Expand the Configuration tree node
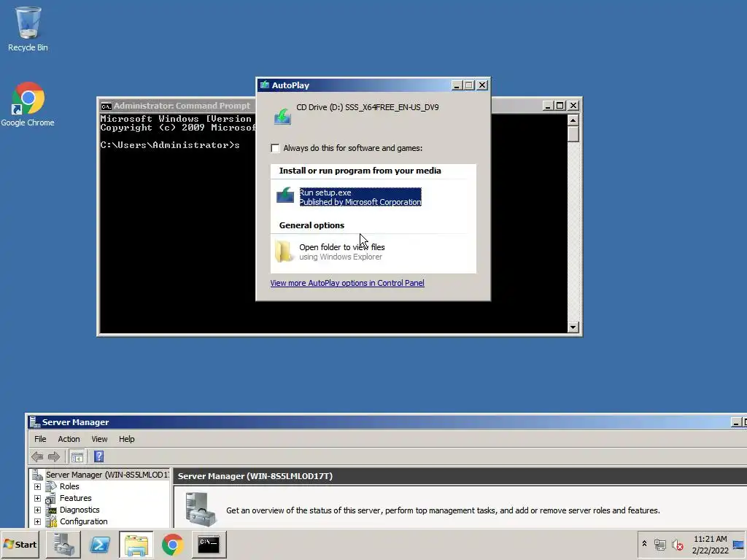The width and height of the screenshot is (747, 560). (x=37, y=521)
